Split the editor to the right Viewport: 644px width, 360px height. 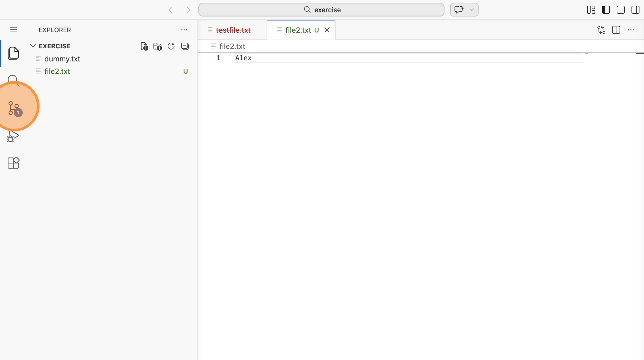pos(616,30)
